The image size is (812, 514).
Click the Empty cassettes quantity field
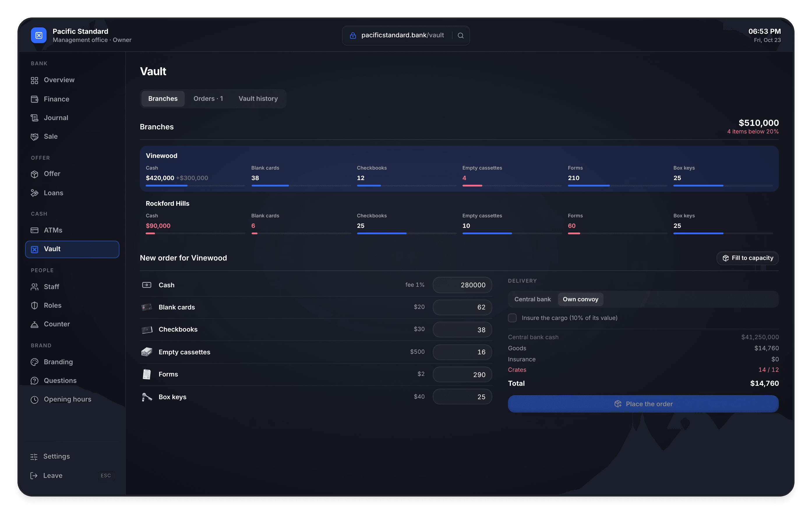462,352
